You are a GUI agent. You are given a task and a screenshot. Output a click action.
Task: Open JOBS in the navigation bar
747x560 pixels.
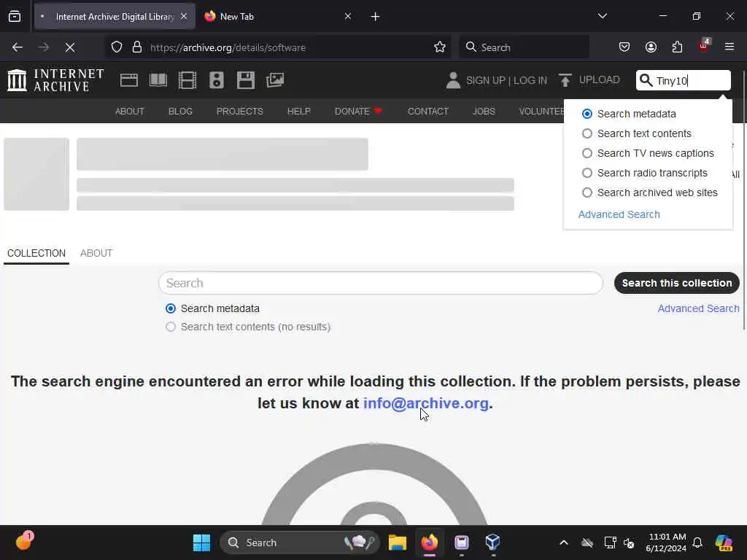[484, 112]
